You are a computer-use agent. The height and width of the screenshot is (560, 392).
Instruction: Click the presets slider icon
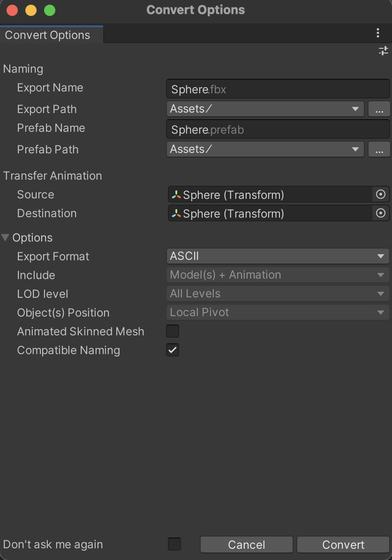point(384,51)
